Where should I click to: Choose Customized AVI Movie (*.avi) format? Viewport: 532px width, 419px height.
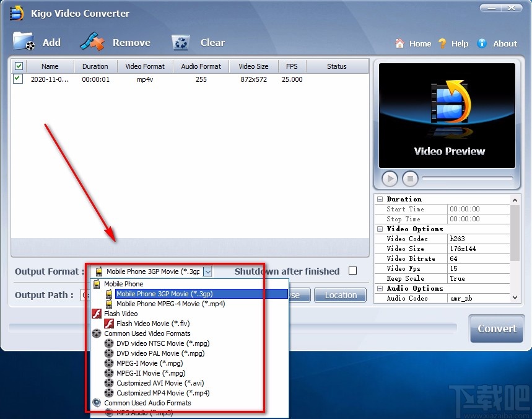(160, 383)
